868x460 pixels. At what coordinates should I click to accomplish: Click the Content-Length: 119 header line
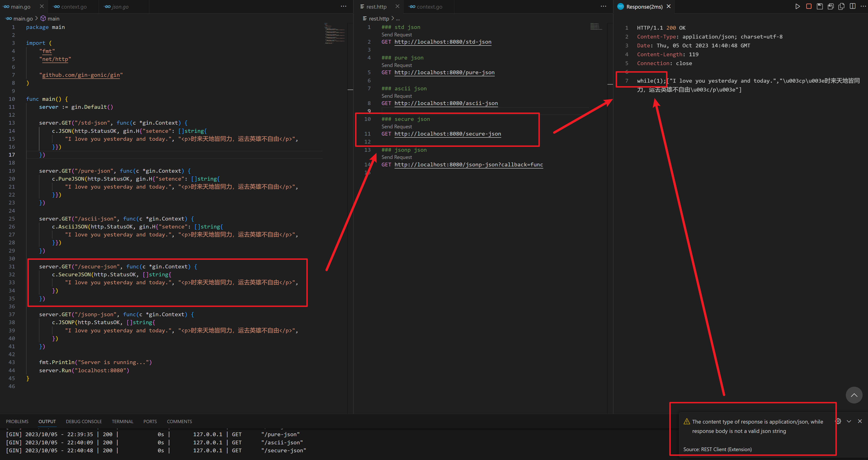point(668,55)
